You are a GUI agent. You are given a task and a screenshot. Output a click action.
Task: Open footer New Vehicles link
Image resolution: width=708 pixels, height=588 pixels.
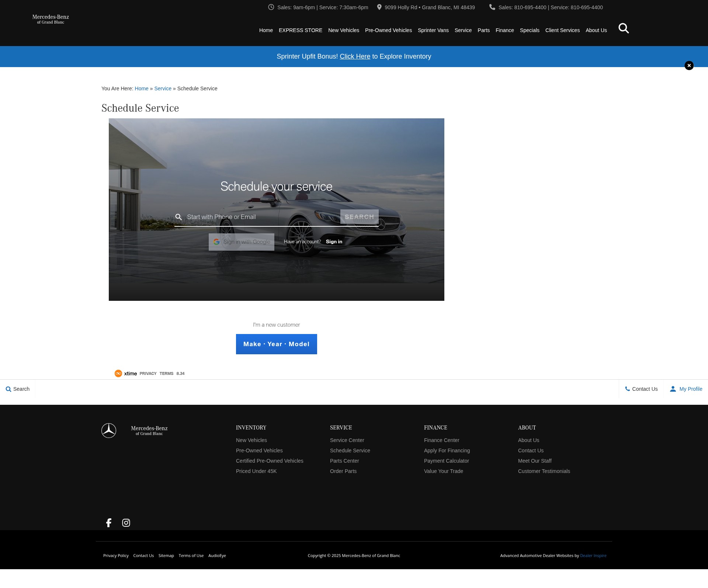(x=251, y=440)
